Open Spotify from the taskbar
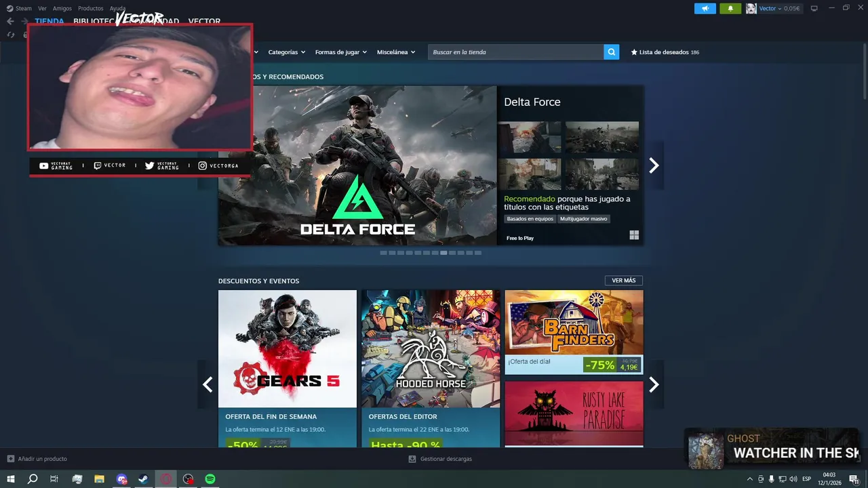This screenshot has height=488, width=868. 210,479
